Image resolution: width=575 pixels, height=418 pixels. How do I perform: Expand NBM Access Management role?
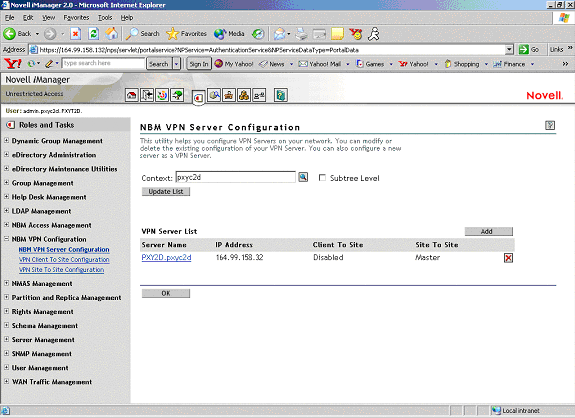[x=6, y=225]
